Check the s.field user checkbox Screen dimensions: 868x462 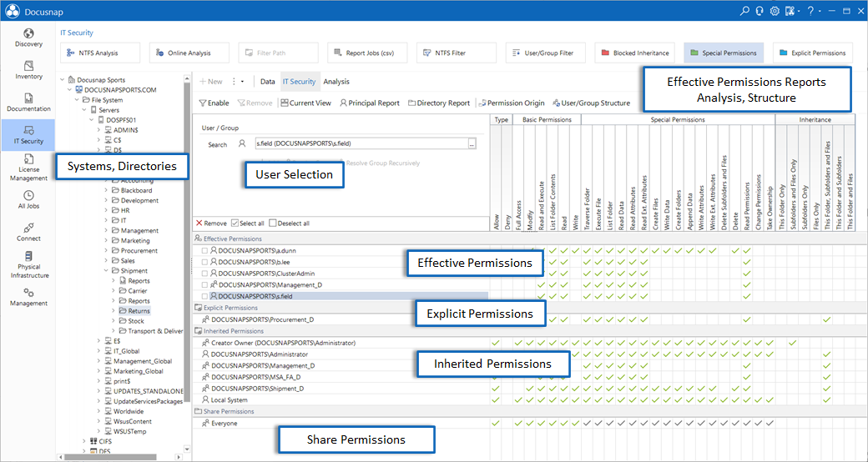(x=205, y=297)
